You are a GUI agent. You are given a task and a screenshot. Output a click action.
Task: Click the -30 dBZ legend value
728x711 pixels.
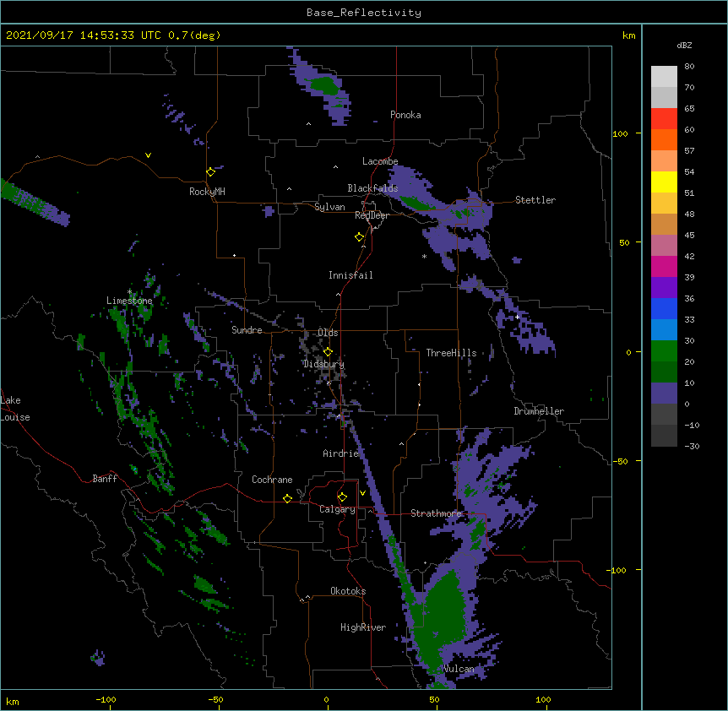(x=692, y=446)
